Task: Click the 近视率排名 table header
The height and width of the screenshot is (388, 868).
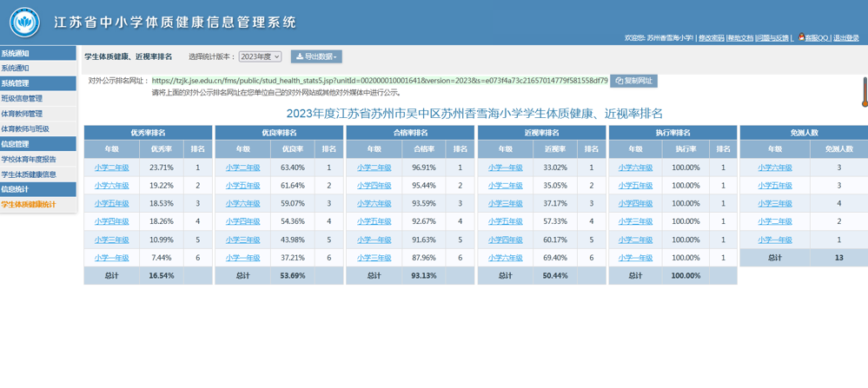Action: (x=541, y=133)
